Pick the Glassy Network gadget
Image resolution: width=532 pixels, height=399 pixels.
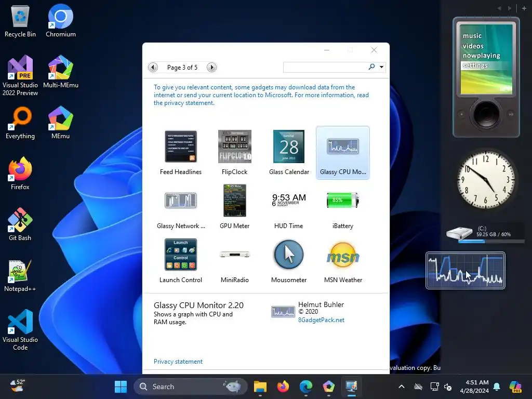point(180,206)
